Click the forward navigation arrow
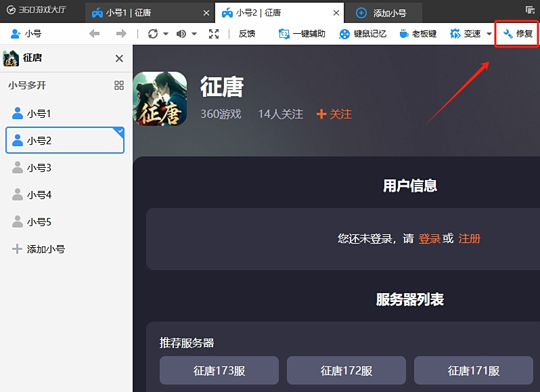This screenshot has height=392, width=540. [x=121, y=34]
